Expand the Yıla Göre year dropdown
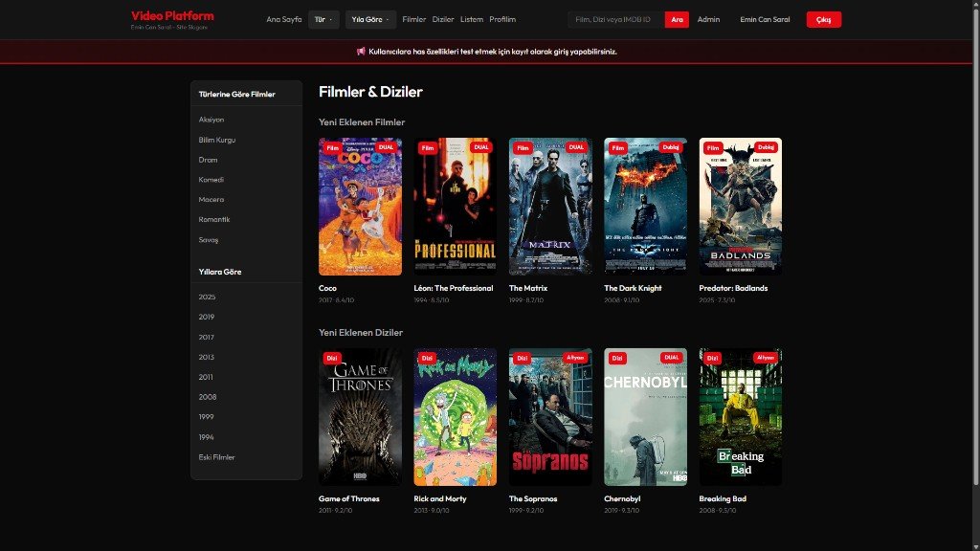 point(370,19)
